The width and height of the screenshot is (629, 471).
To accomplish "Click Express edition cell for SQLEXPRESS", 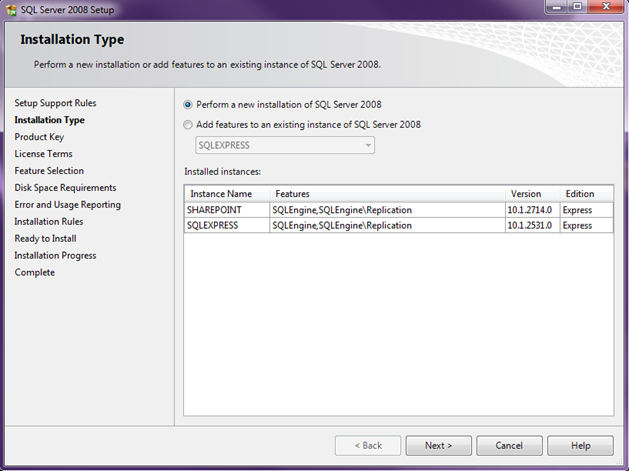I will (x=586, y=225).
